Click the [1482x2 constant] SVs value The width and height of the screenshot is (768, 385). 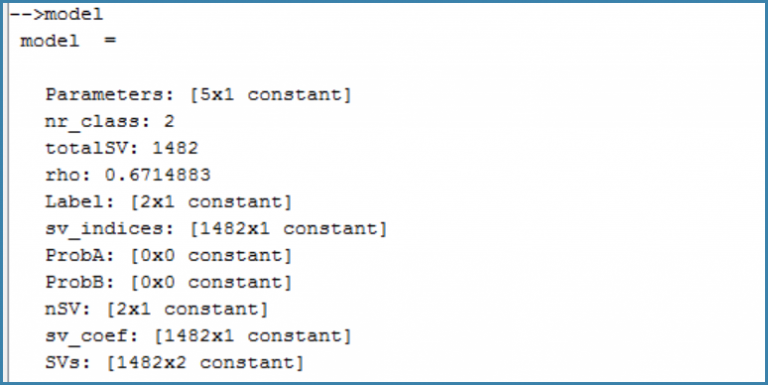(204, 363)
